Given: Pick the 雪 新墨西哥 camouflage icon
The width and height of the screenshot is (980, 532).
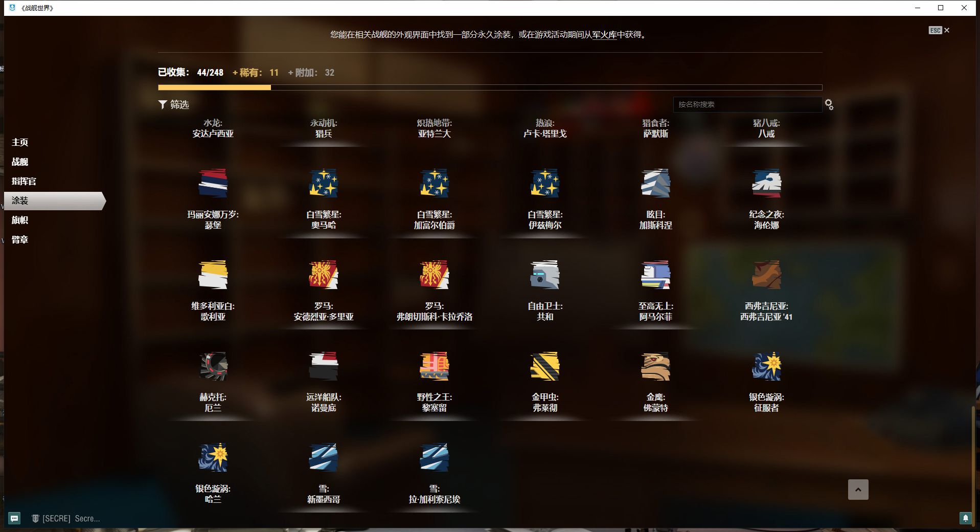Looking at the screenshot, I should pyautogui.click(x=323, y=457).
